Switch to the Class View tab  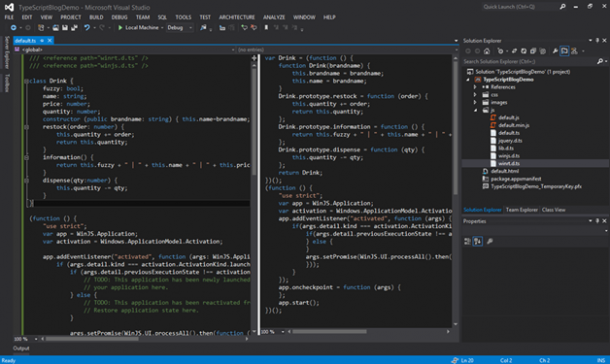point(553,210)
